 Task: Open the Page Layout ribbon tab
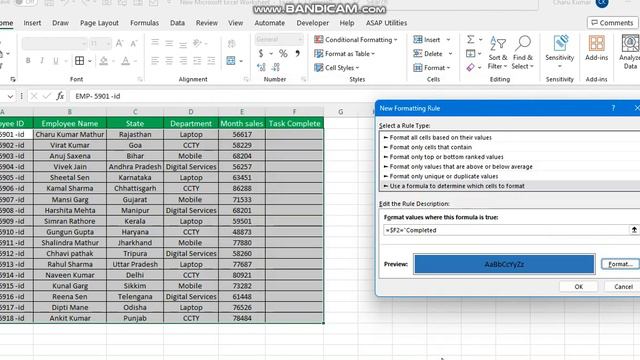(99, 23)
